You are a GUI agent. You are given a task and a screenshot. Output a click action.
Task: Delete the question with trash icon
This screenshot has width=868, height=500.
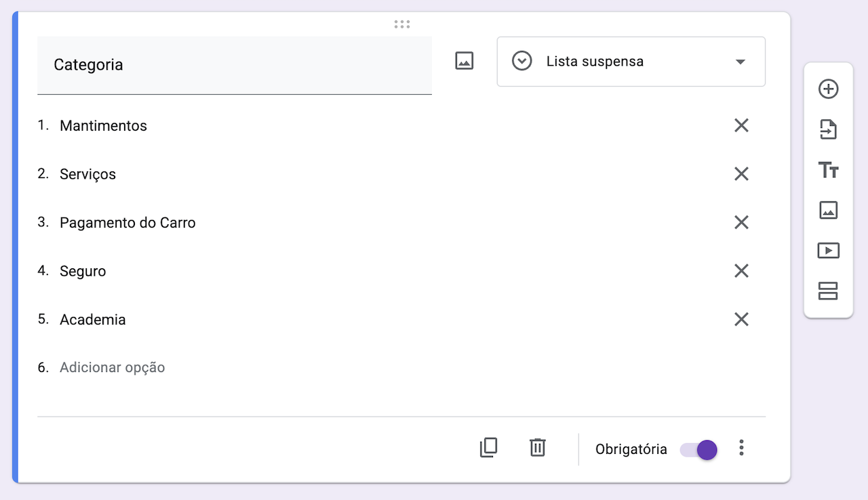click(537, 448)
